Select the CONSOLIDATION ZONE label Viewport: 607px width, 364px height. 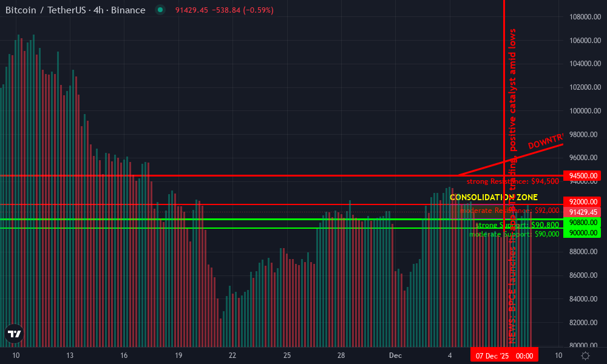[x=493, y=197]
